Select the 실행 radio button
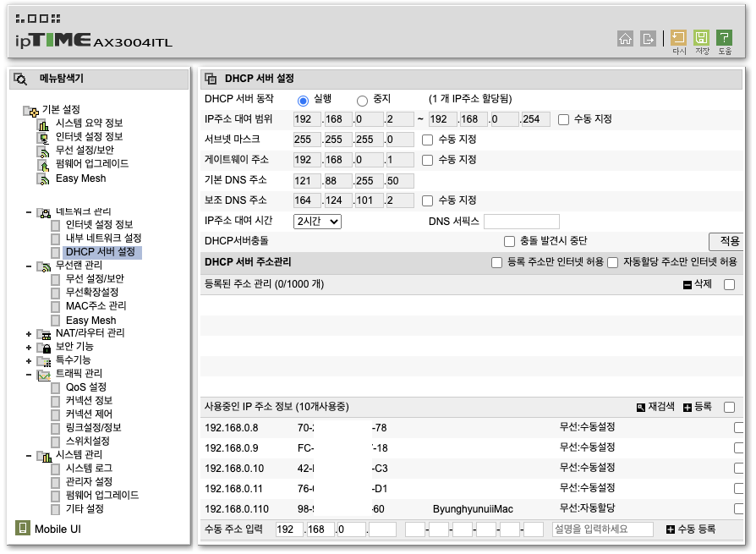Image resolution: width=756 pixels, height=554 pixels. (303, 101)
